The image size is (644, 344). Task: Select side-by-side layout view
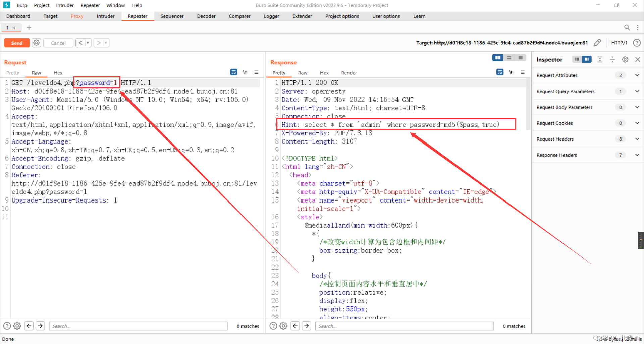pos(498,58)
